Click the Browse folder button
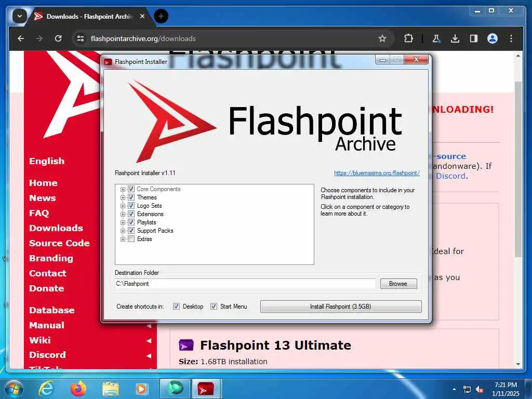 coord(398,284)
